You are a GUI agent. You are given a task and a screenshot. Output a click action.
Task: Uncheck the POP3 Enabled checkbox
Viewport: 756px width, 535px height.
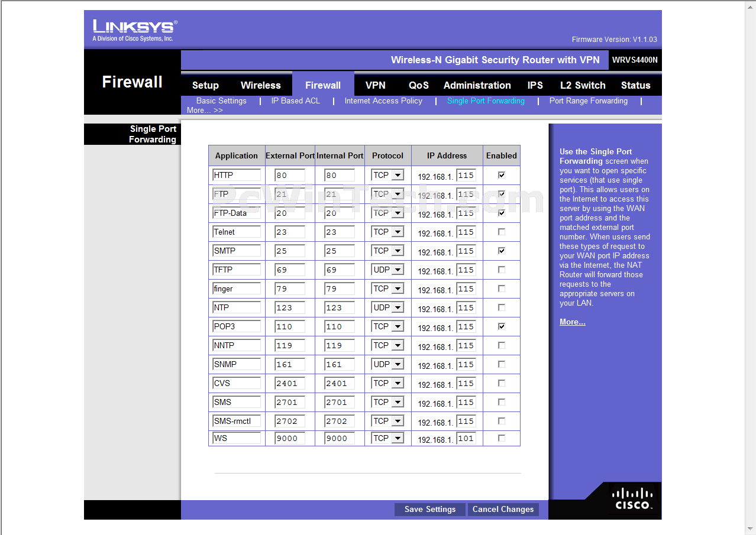(502, 326)
